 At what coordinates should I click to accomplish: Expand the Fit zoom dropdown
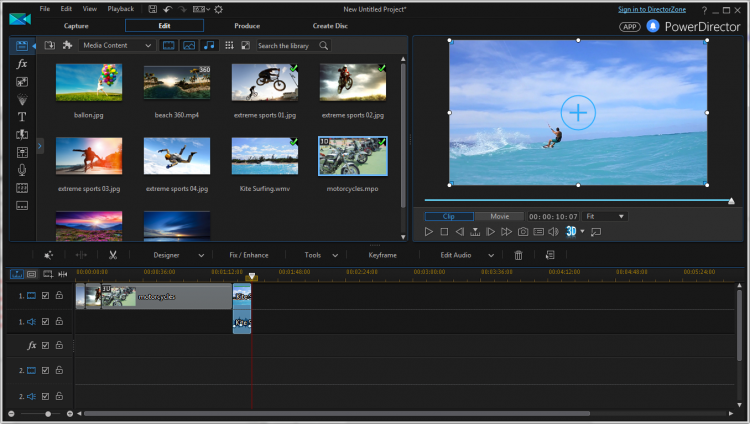click(605, 216)
